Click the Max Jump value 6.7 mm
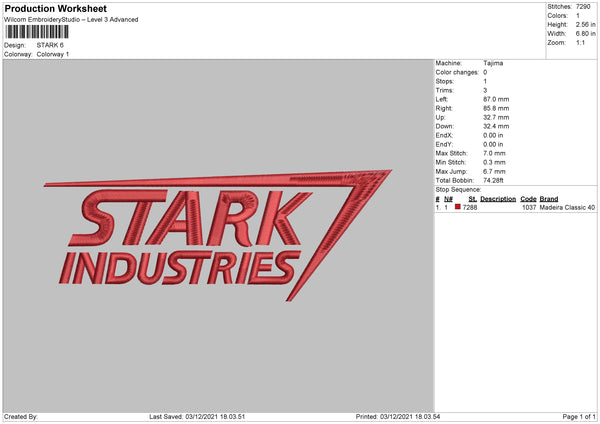This screenshot has height=424, width=600. (494, 171)
